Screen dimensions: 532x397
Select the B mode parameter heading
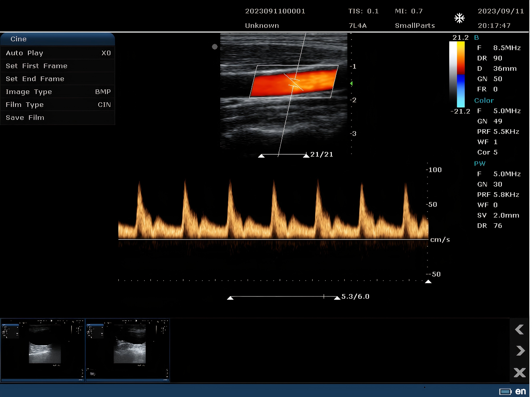coord(476,37)
